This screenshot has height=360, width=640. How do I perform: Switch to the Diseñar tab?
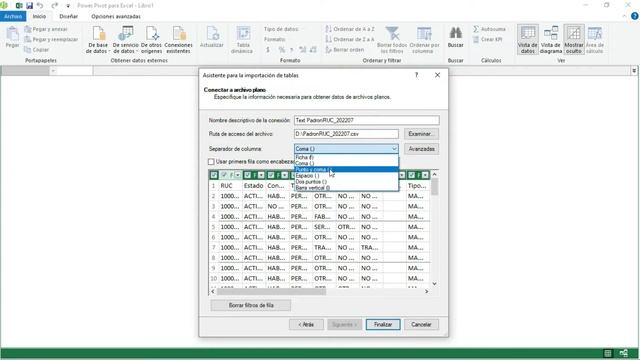(x=69, y=16)
